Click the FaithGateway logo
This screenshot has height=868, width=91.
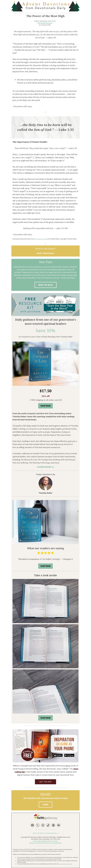45,817
